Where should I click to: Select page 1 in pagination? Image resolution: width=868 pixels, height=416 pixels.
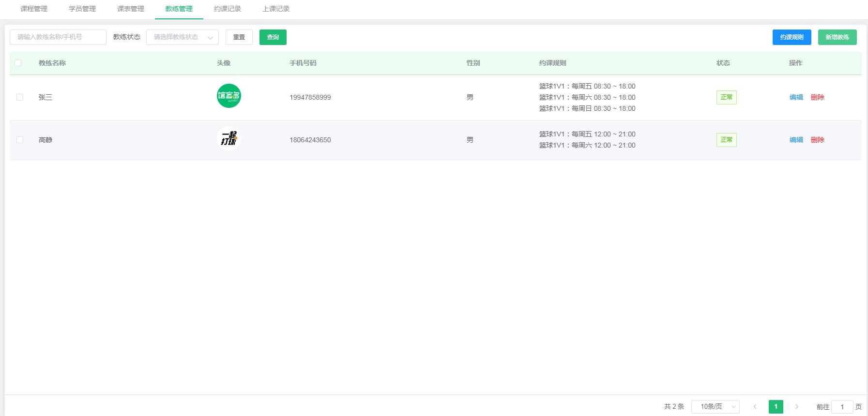pyautogui.click(x=776, y=407)
